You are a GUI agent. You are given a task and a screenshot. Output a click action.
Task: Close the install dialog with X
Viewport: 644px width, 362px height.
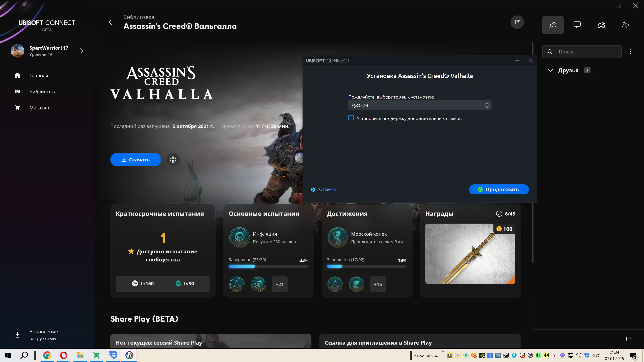(531, 61)
